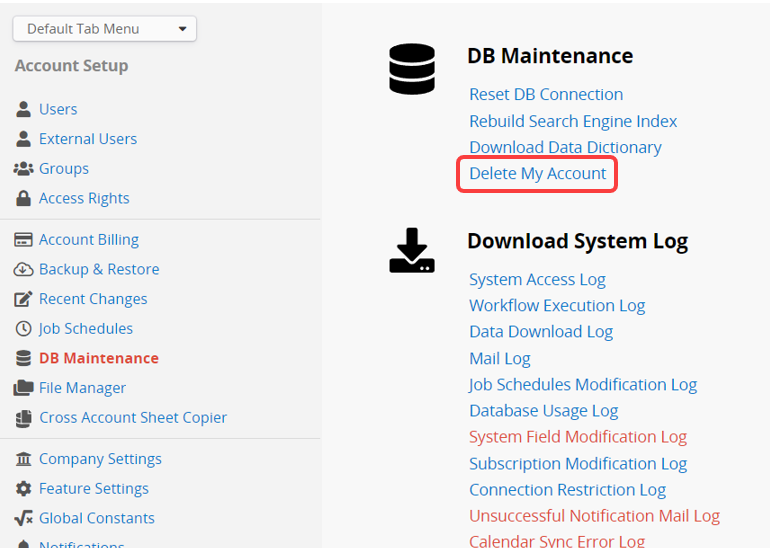Image resolution: width=770 pixels, height=548 pixels.
Task: Click the External Users person icon
Action: point(23,139)
